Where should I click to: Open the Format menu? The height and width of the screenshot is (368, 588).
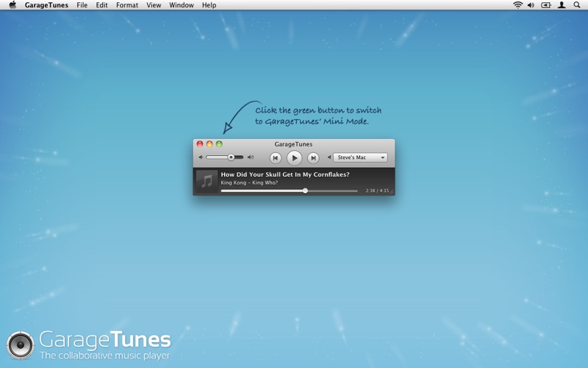(127, 5)
